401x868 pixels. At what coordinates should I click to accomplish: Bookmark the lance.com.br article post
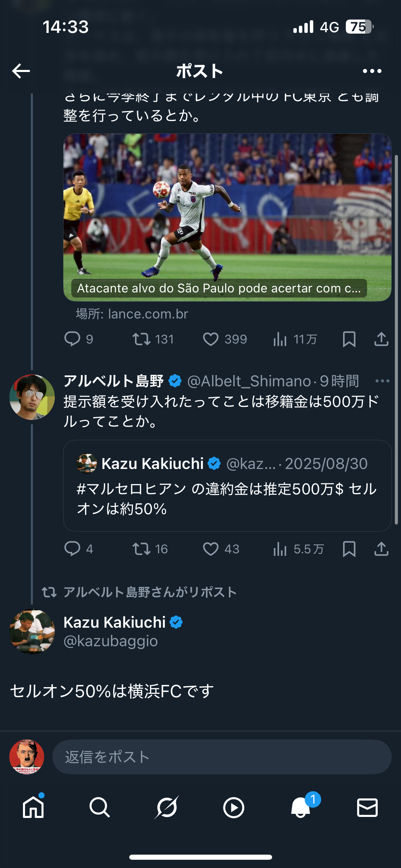[x=349, y=339]
